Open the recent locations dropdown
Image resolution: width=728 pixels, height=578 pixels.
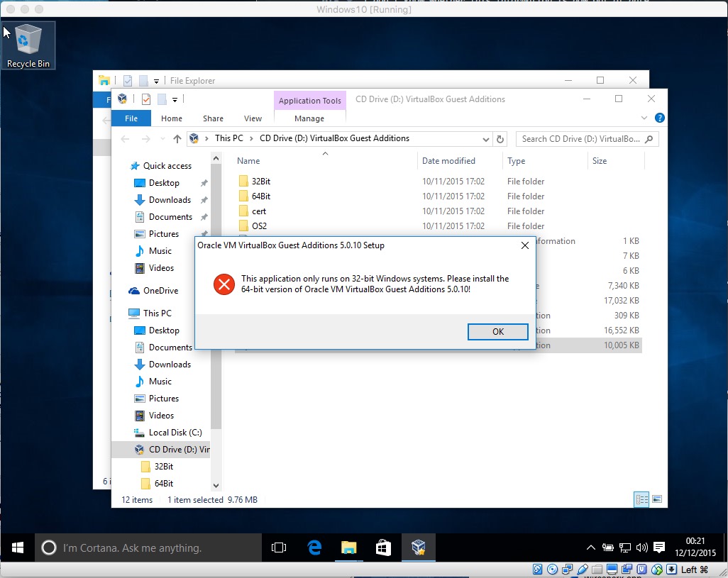162,139
